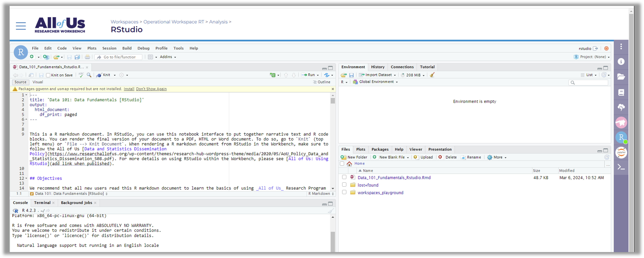The width and height of the screenshot is (644, 258).
Task: Click the spell check icon
Action: coord(81,75)
